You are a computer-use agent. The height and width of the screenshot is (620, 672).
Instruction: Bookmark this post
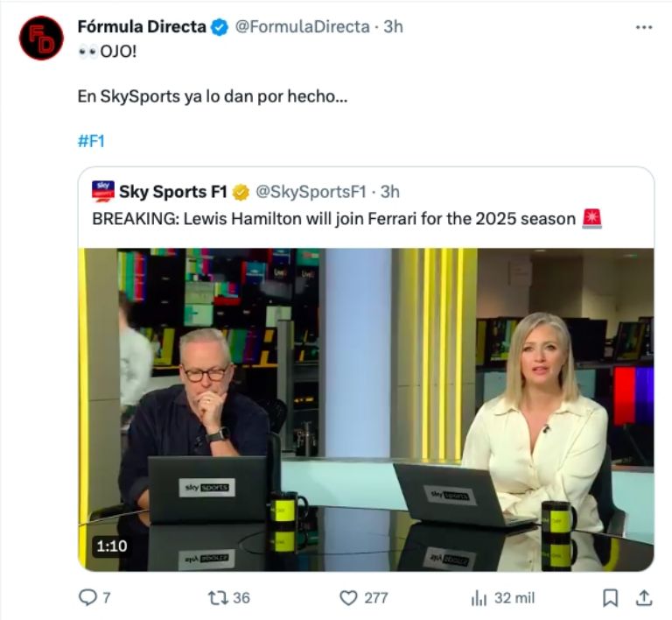(611, 597)
